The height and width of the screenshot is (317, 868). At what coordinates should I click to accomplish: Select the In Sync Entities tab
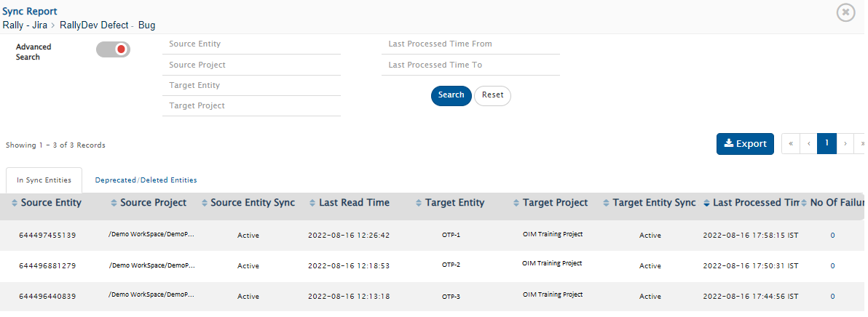[44, 180]
